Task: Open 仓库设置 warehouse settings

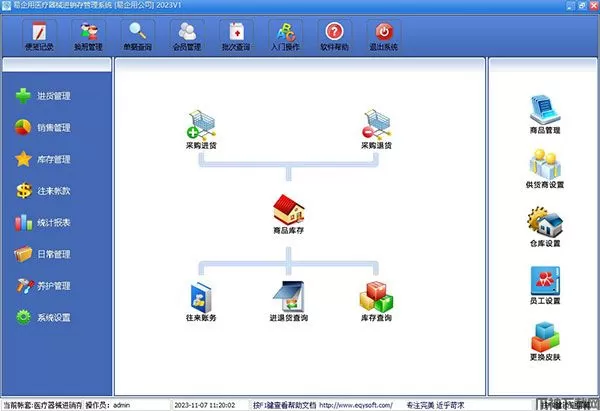Action: 545,227
